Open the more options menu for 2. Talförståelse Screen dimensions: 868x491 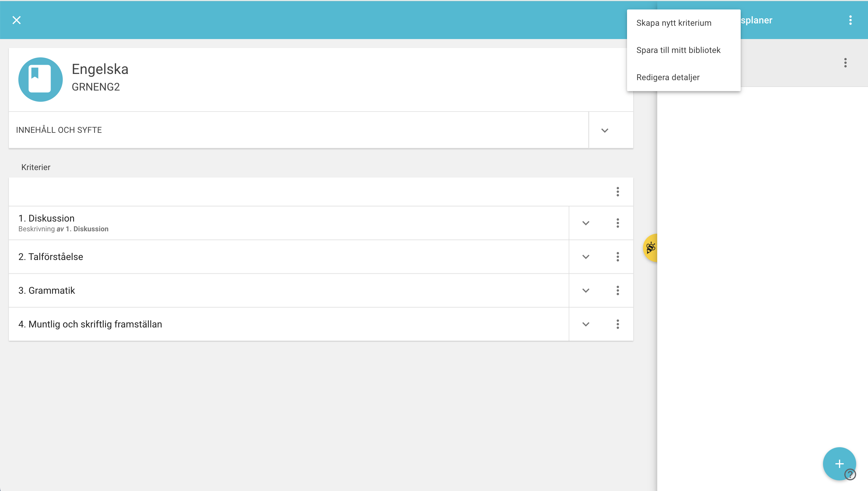click(618, 257)
